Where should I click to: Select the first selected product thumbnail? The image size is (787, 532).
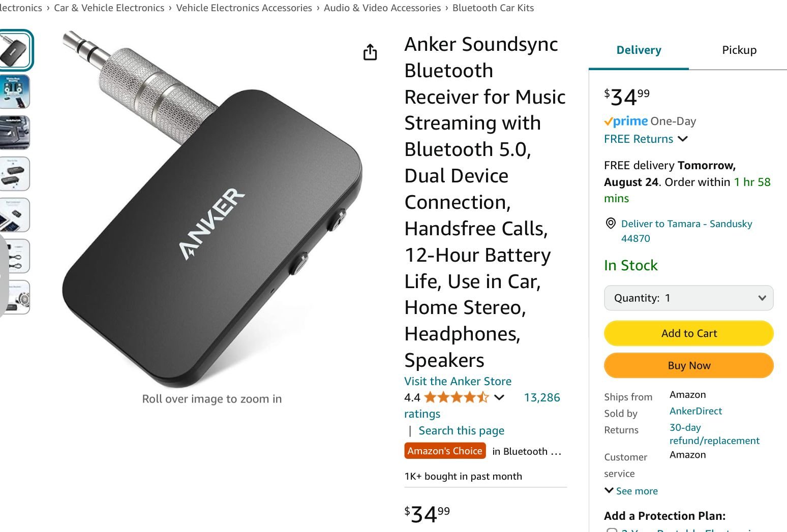15,50
